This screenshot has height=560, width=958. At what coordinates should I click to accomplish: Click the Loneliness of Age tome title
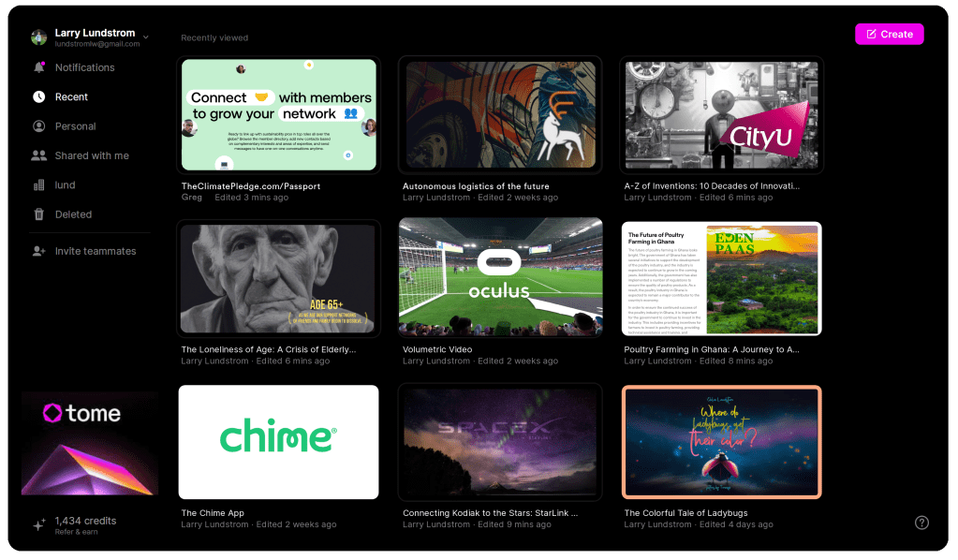[268, 349]
